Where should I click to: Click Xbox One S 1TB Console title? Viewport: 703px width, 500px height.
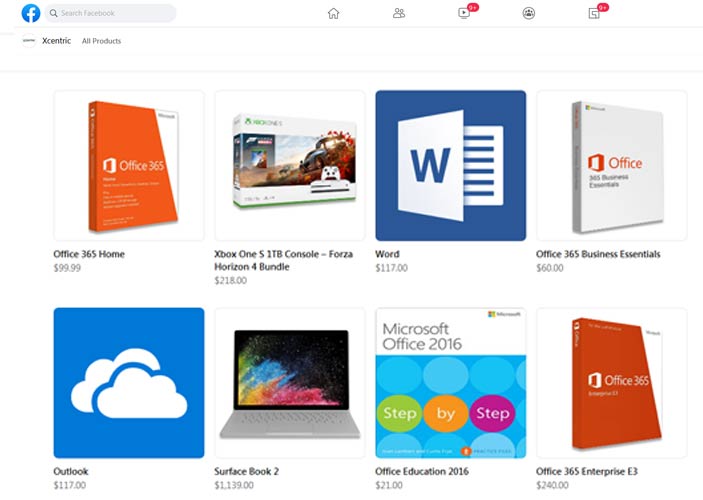click(283, 260)
